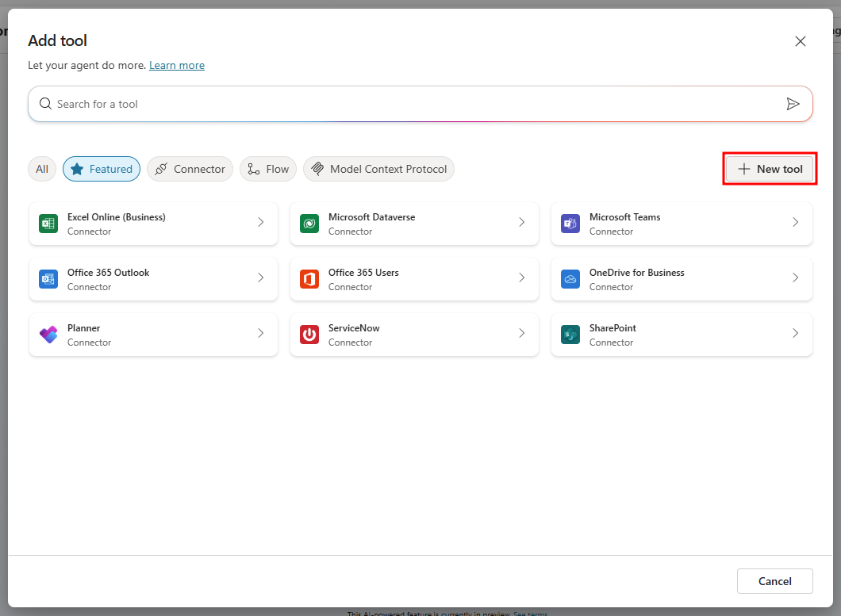Click the plug icon on Connector filter

pyautogui.click(x=161, y=169)
